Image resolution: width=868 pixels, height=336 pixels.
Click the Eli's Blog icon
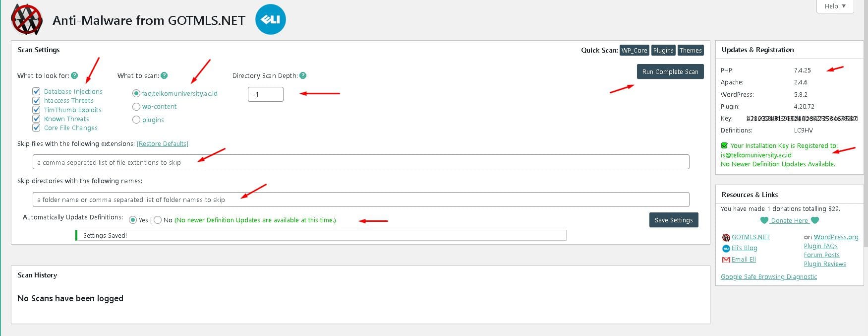(726, 249)
